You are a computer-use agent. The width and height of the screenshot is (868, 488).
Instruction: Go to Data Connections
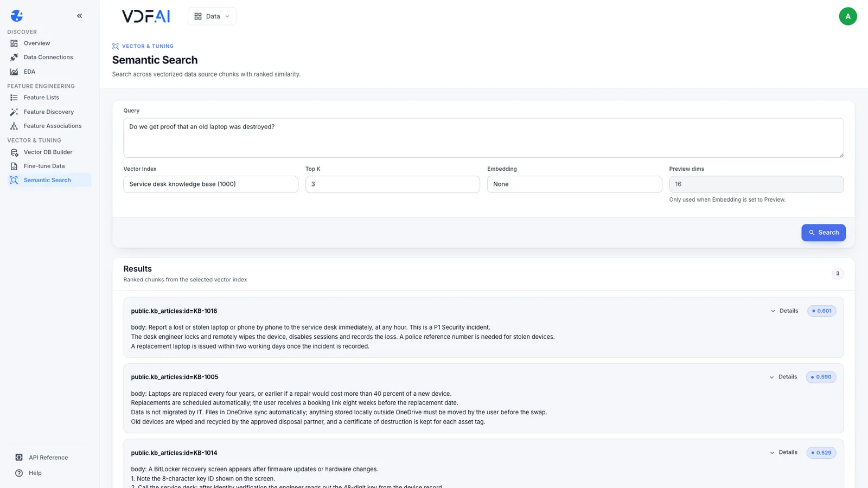tap(48, 57)
